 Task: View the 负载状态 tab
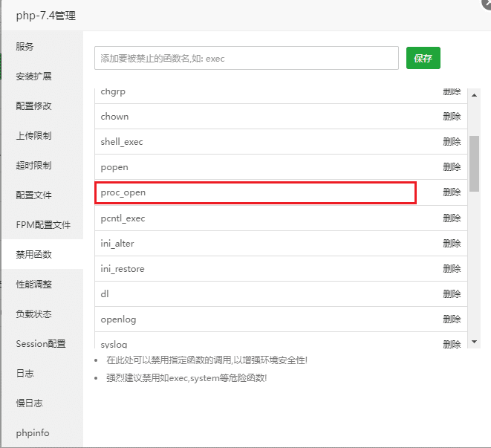[34, 314]
